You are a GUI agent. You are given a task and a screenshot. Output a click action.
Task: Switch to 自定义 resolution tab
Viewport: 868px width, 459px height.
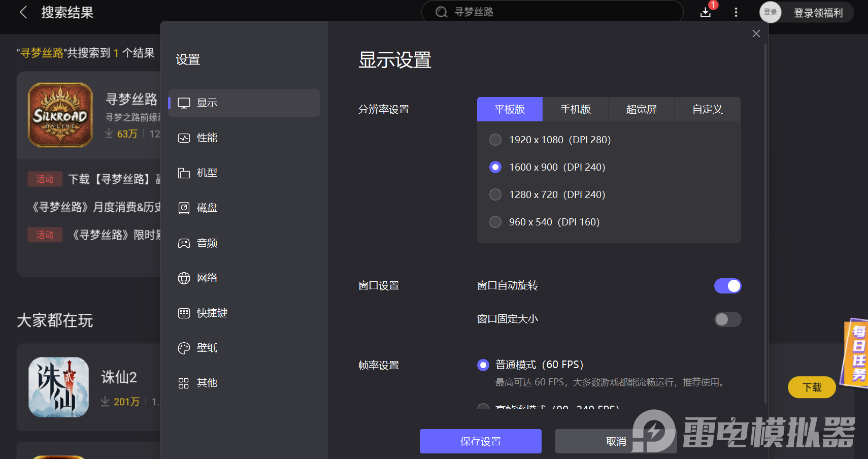708,109
